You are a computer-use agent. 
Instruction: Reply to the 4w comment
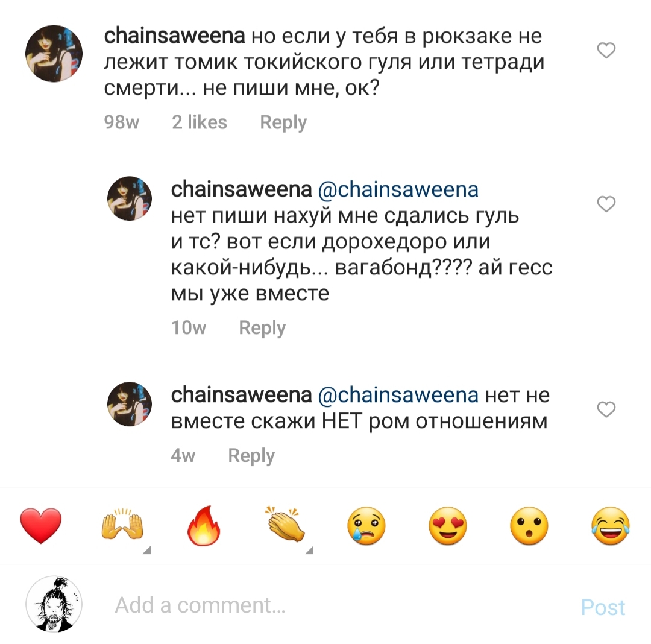pyautogui.click(x=251, y=456)
